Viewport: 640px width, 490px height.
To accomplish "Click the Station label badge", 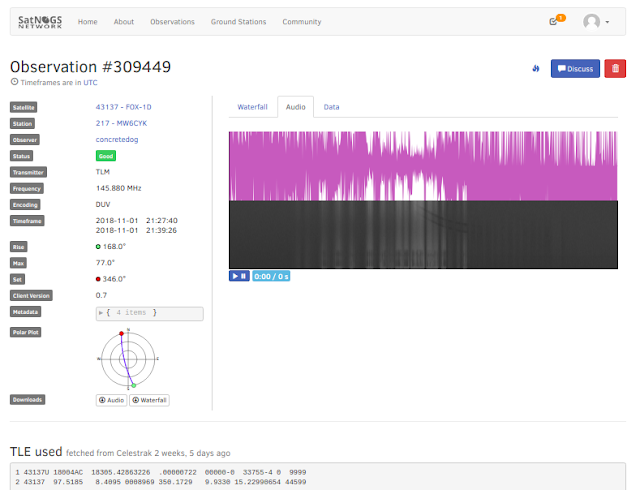I will point(22,124).
